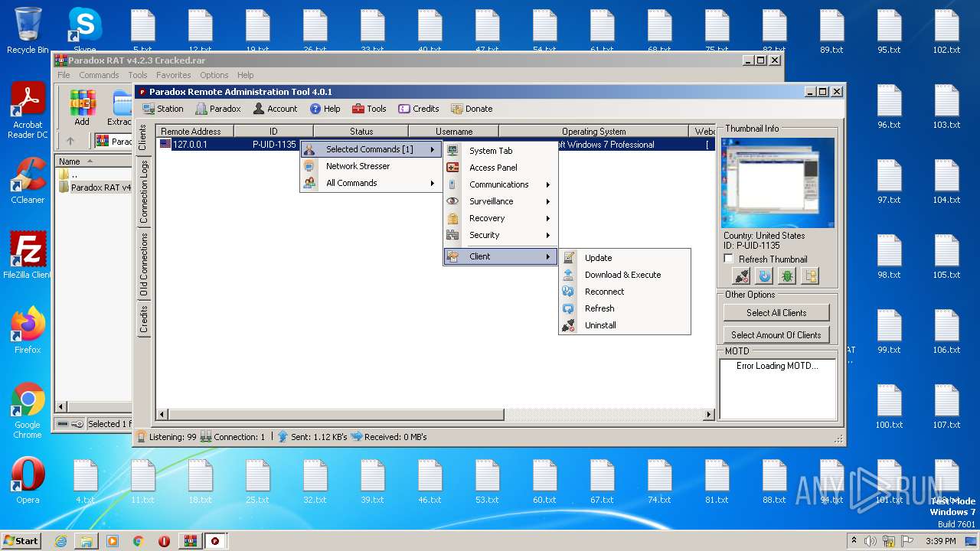Open Google Chrome desktop shortcut
Viewport: 980px width, 551px height.
(x=28, y=410)
